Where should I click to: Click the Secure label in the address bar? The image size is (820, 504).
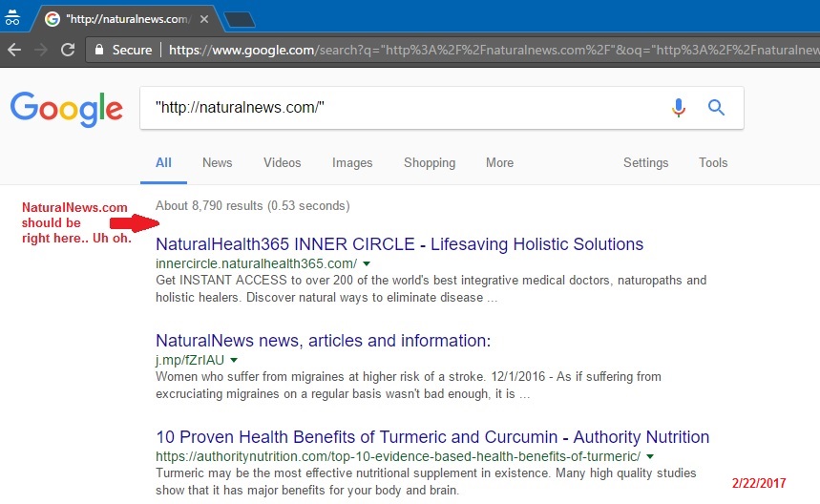coord(132,51)
